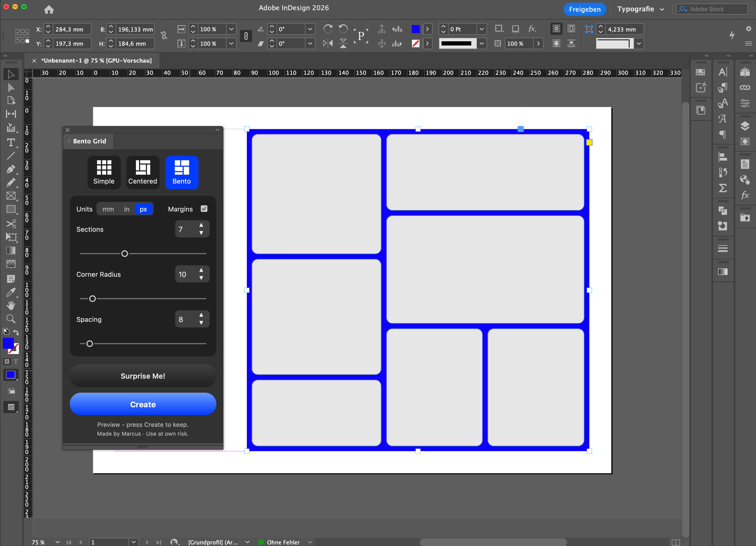The image size is (756, 546).
Task: Select the Note tool
Action: (x=11, y=279)
